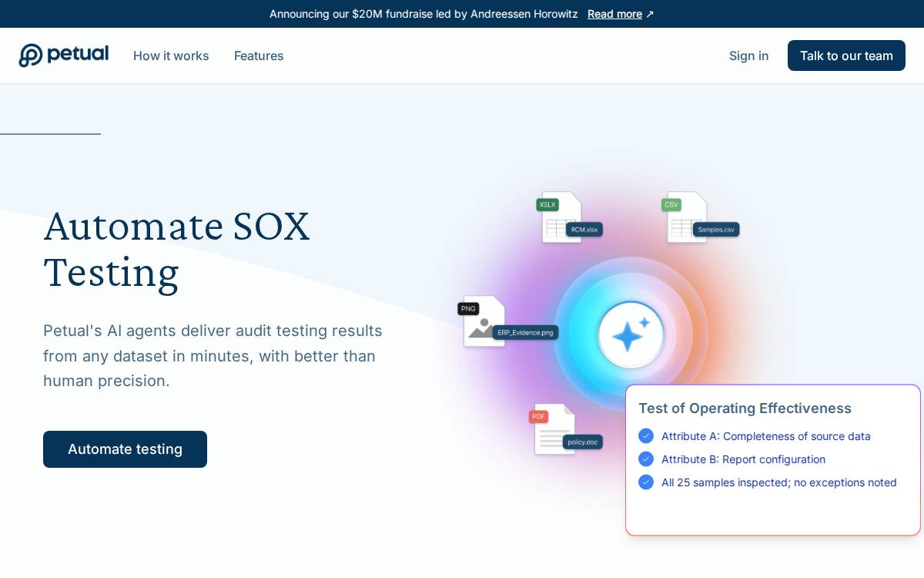Click the RCM.xlsx filename label
Image resolution: width=924 pixels, height=578 pixels.
tap(584, 230)
